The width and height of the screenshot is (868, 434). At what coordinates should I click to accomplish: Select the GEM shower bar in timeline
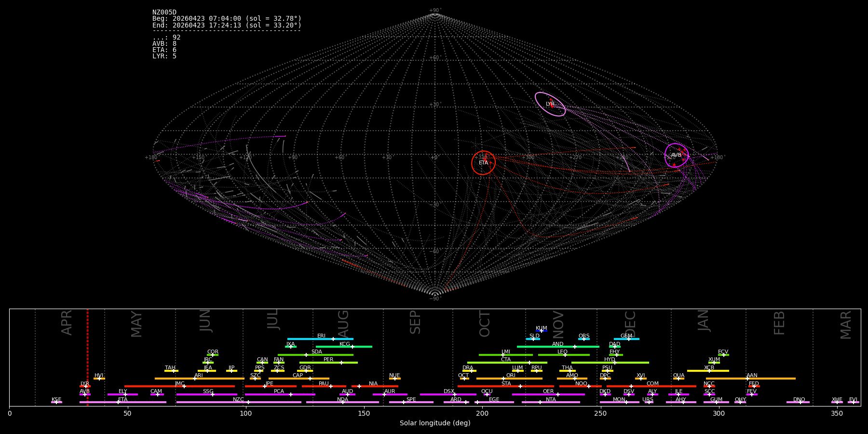click(x=626, y=339)
